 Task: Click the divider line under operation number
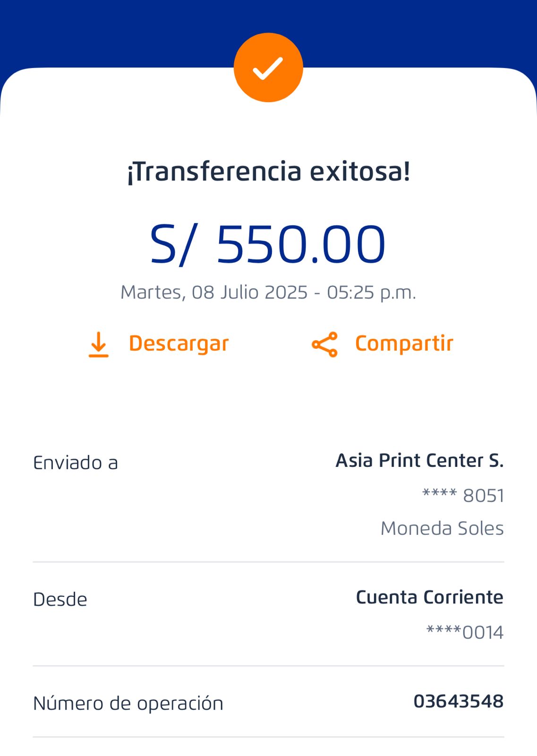[268, 737]
